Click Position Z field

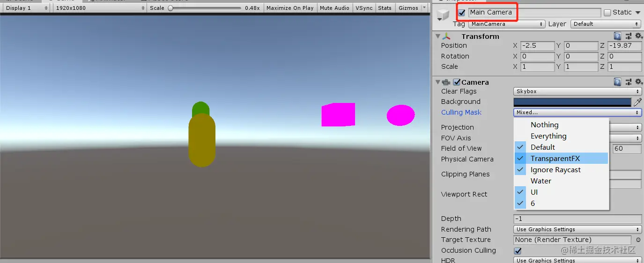(624, 46)
